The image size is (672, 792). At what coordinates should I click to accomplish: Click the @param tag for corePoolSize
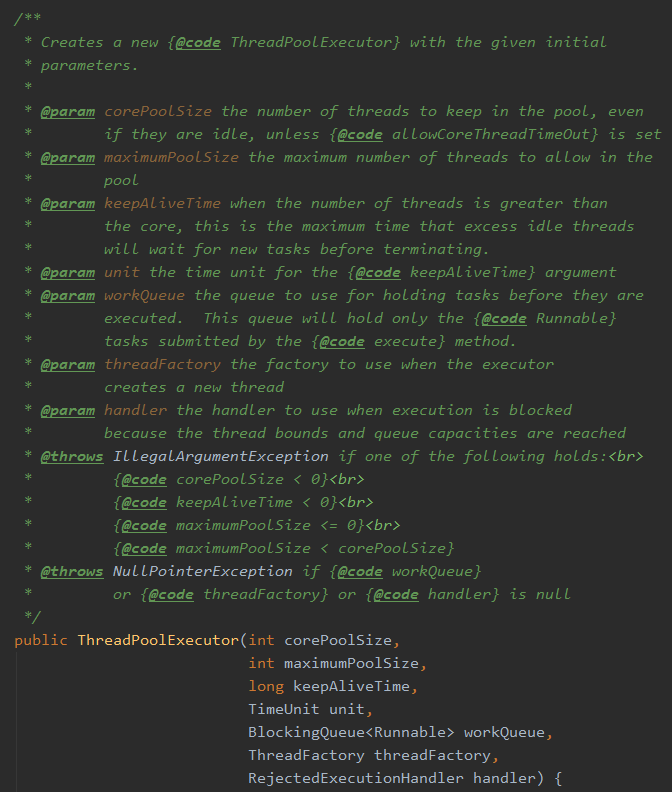click(68, 111)
